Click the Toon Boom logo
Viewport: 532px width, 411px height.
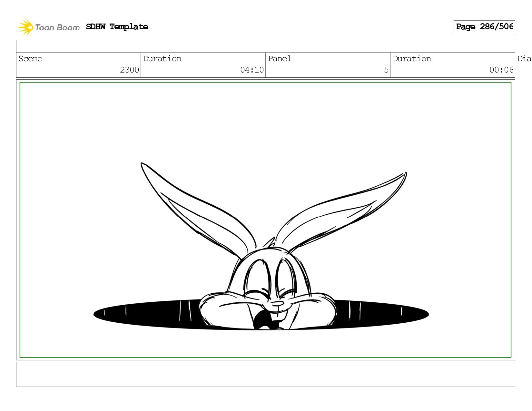pos(48,27)
